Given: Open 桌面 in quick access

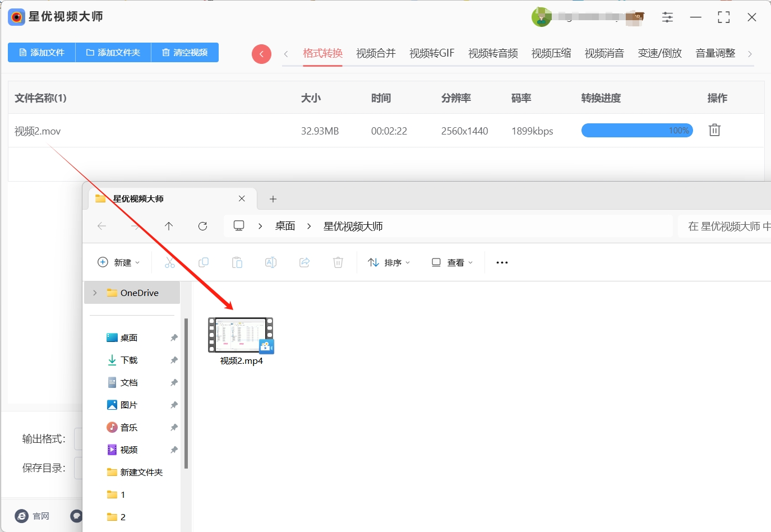Looking at the screenshot, I should click(x=129, y=337).
